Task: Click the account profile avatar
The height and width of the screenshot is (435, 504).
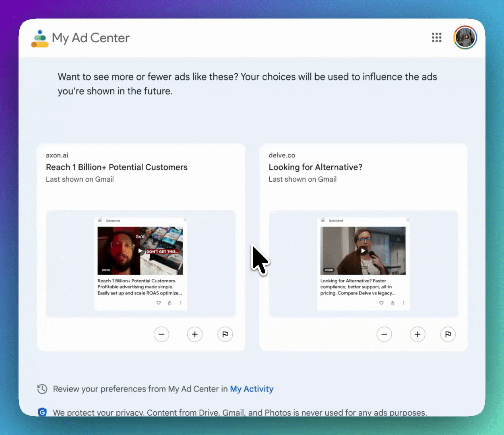Action: click(465, 38)
